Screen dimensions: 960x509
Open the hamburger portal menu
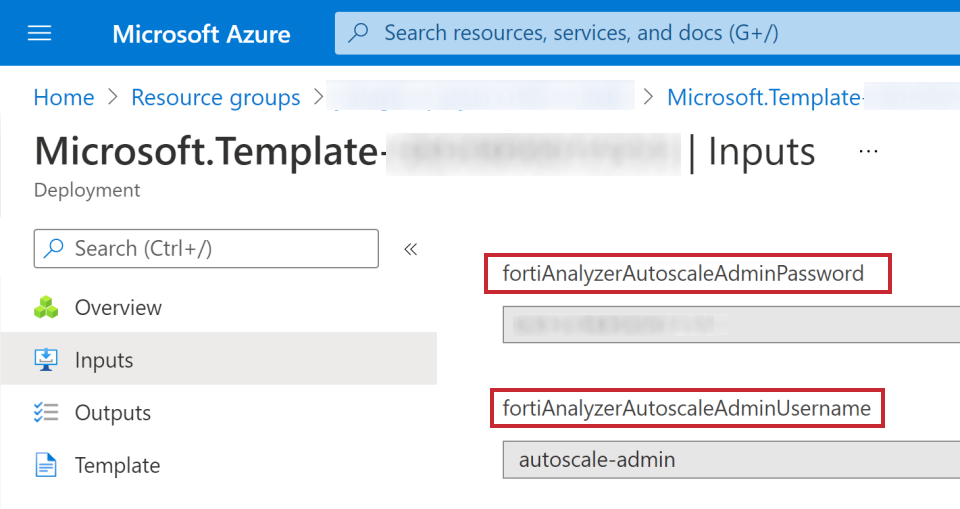tap(39, 33)
